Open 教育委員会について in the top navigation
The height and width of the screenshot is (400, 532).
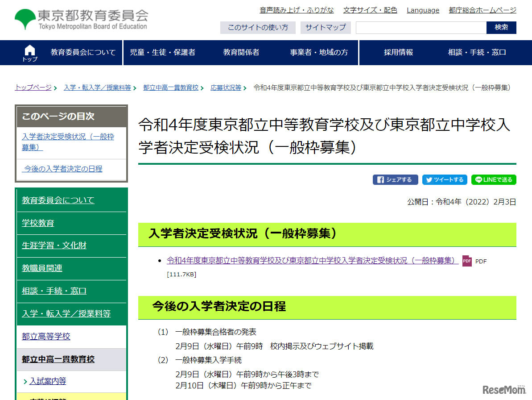(83, 53)
